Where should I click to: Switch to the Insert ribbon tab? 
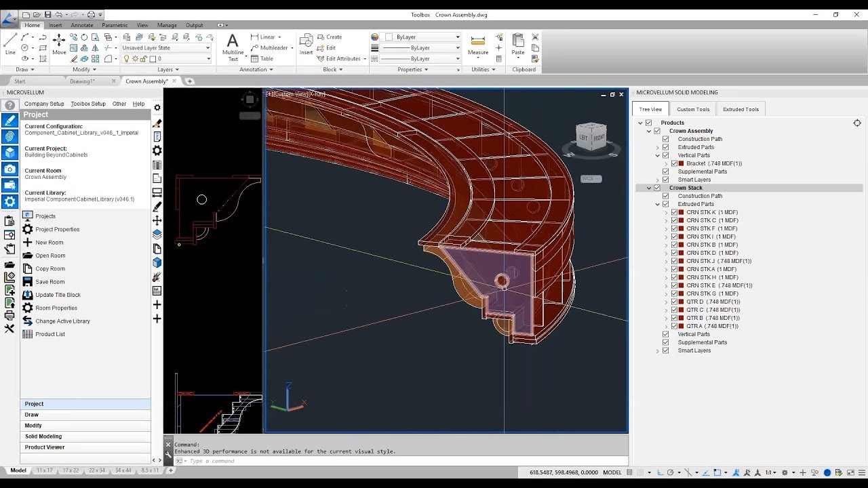(x=55, y=25)
